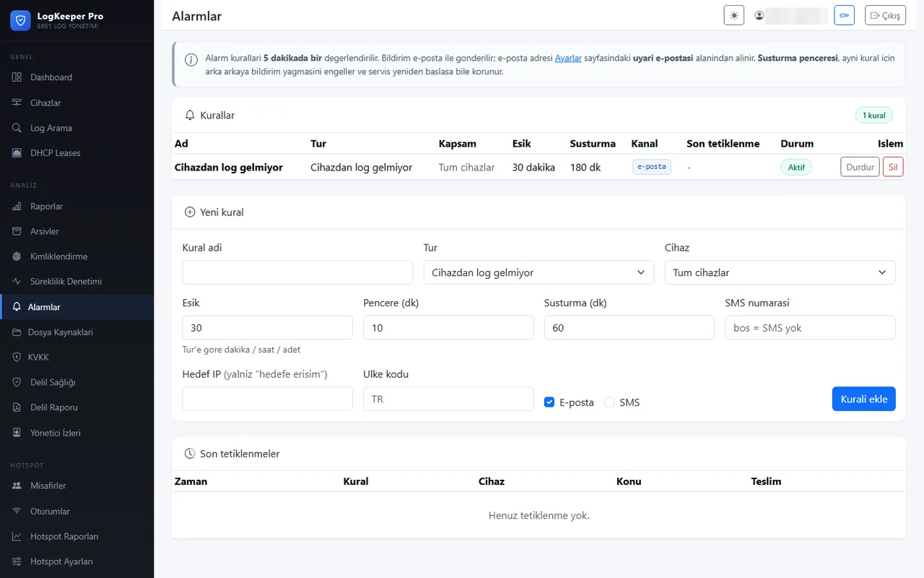Click the Kural adi input field
The height and width of the screenshot is (578, 924).
tap(297, 272)
